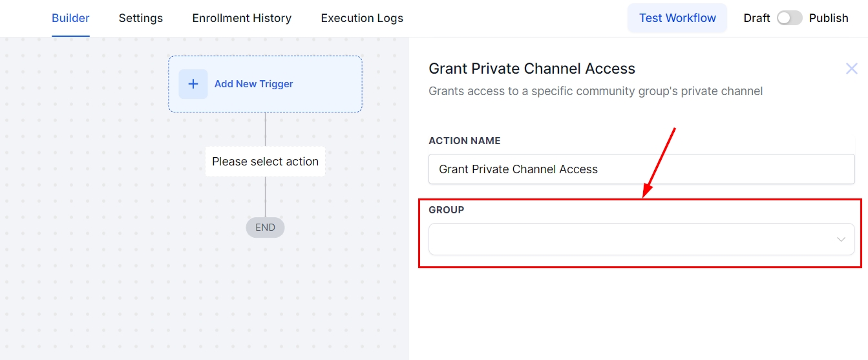Viewport: 868px width, 360px height.
Task: Click the ACTION NAME field label
Action: point(465,141)
